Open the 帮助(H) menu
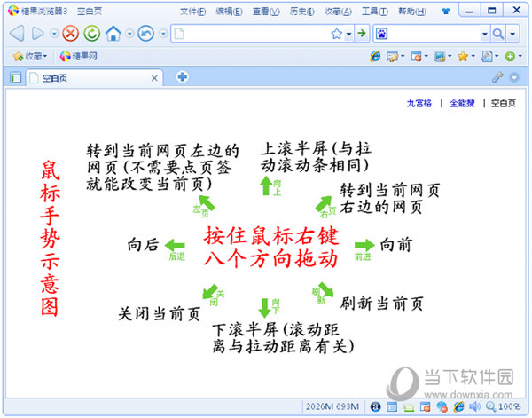 [412, 12]
